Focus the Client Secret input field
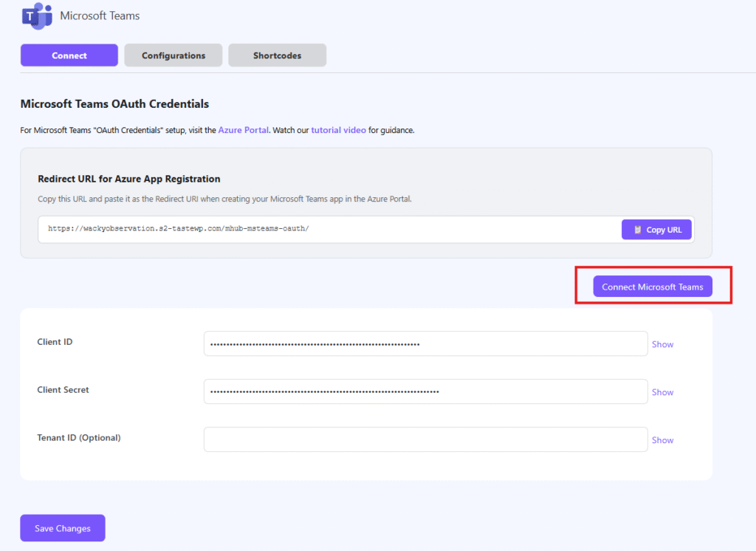The height and width of the screenshot is (551, 756). coord(425,391)
